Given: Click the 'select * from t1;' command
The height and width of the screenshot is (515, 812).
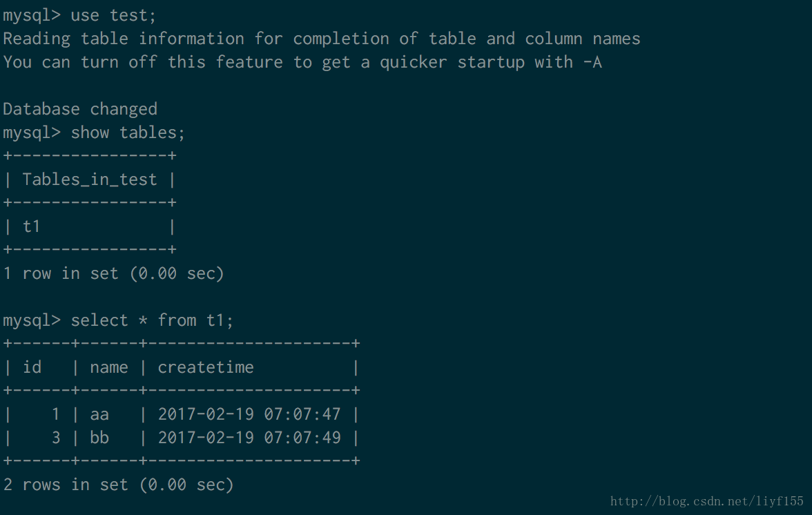Looking at the screenshot, I should 152,320.
